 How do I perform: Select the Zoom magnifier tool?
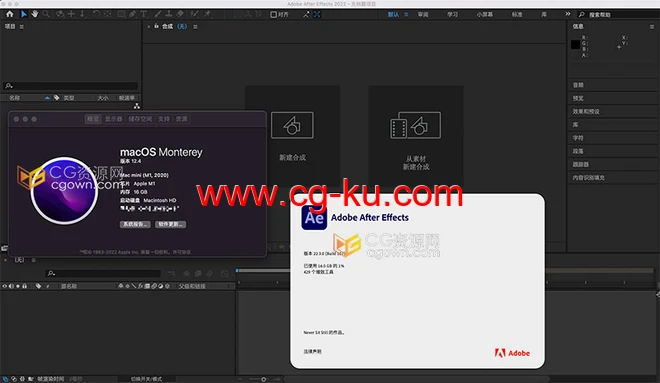coord(46,14)
